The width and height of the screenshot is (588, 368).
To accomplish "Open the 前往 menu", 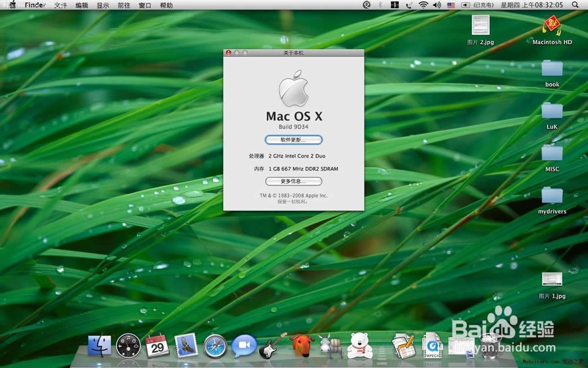I will point(123,5).
